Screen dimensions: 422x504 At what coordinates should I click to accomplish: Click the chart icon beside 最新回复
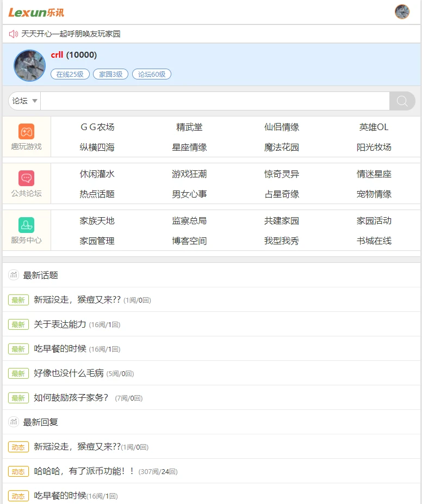pyautogui.click(x=14, y=422)
